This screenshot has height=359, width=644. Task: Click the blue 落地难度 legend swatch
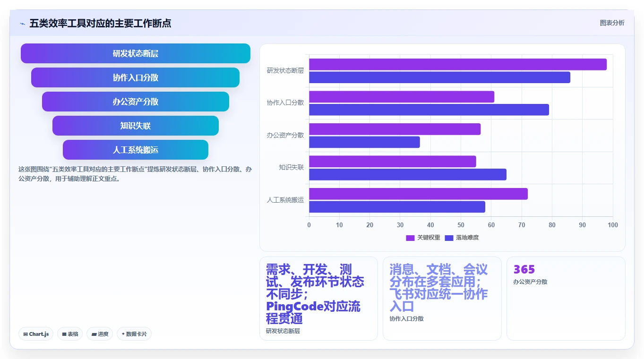tap(449, 238)
